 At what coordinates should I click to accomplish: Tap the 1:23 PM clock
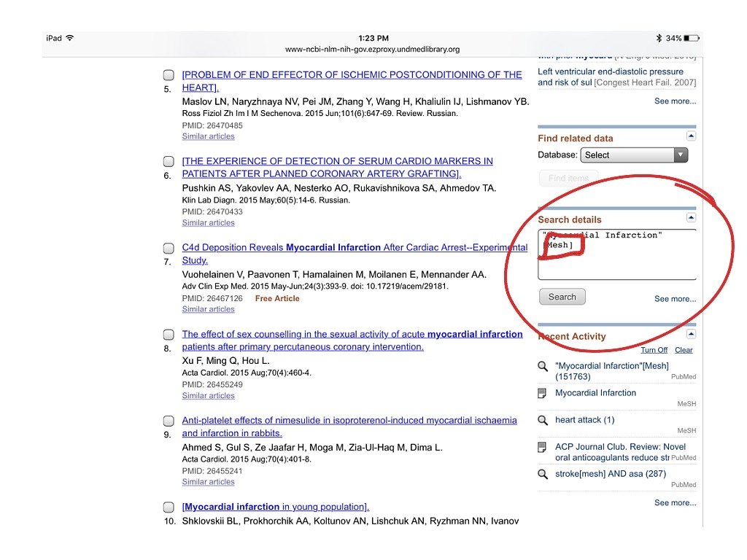click(x=373, y=38)
